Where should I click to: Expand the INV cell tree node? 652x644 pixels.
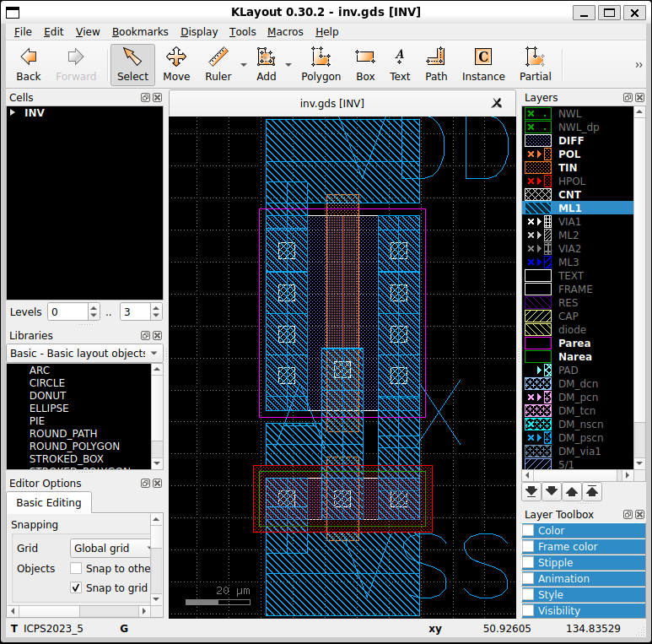13,112
